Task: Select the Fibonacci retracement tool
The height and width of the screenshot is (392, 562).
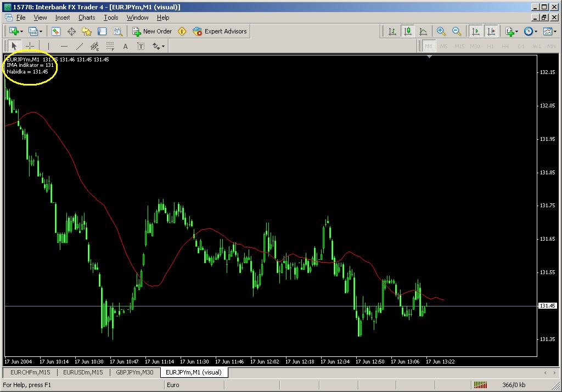Action: (110, 46)
